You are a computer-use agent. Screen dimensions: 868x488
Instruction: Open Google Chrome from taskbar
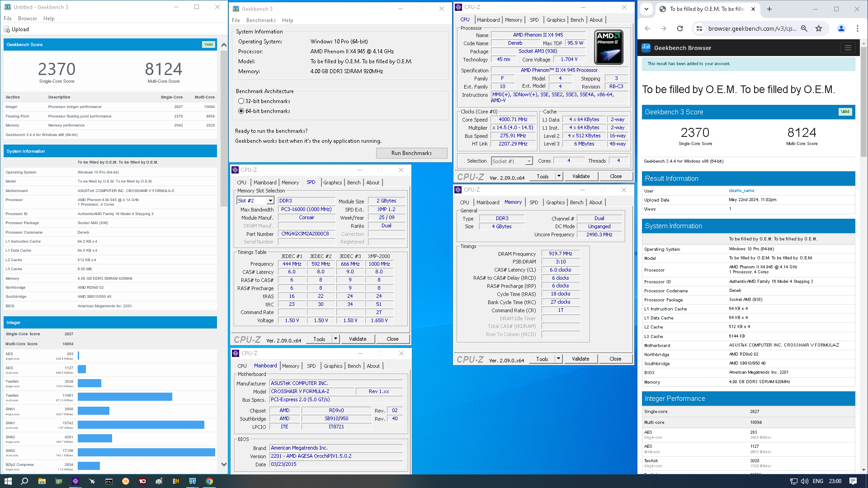209,481
